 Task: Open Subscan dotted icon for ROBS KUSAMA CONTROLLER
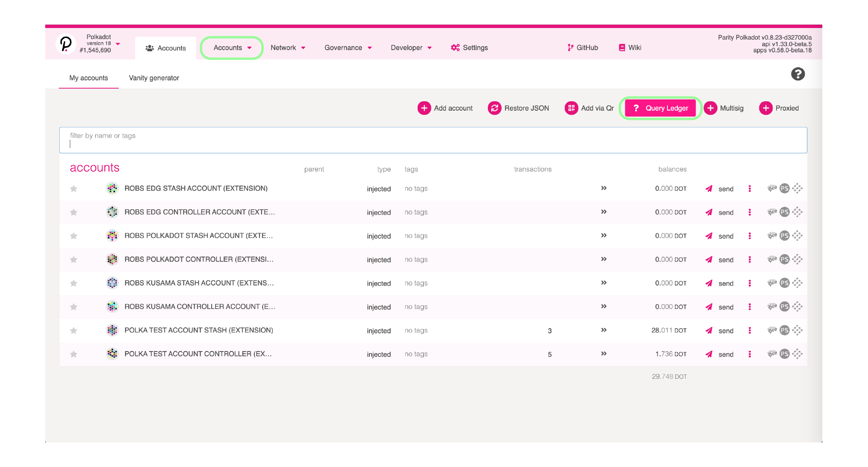coord(797,307)
